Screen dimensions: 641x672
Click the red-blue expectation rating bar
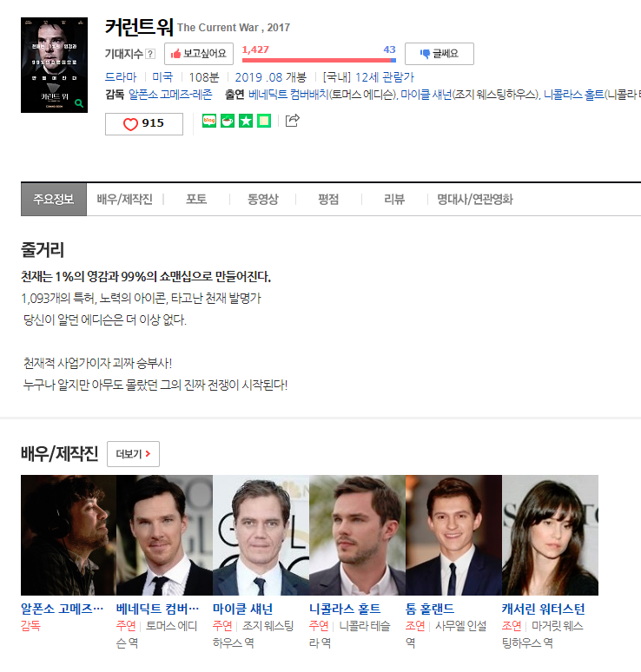(319, 60)
